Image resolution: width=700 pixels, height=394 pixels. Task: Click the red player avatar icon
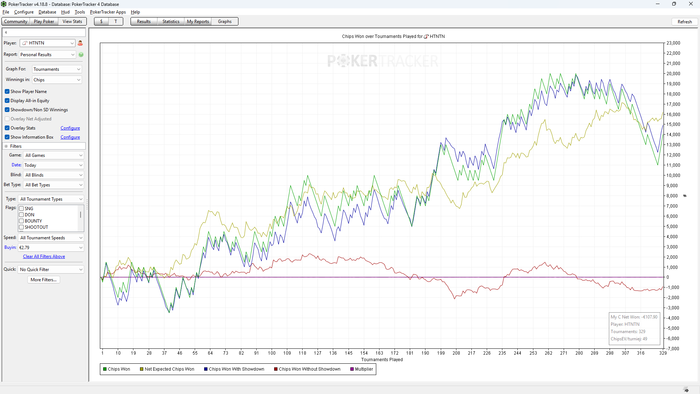[x=80, y=43]
